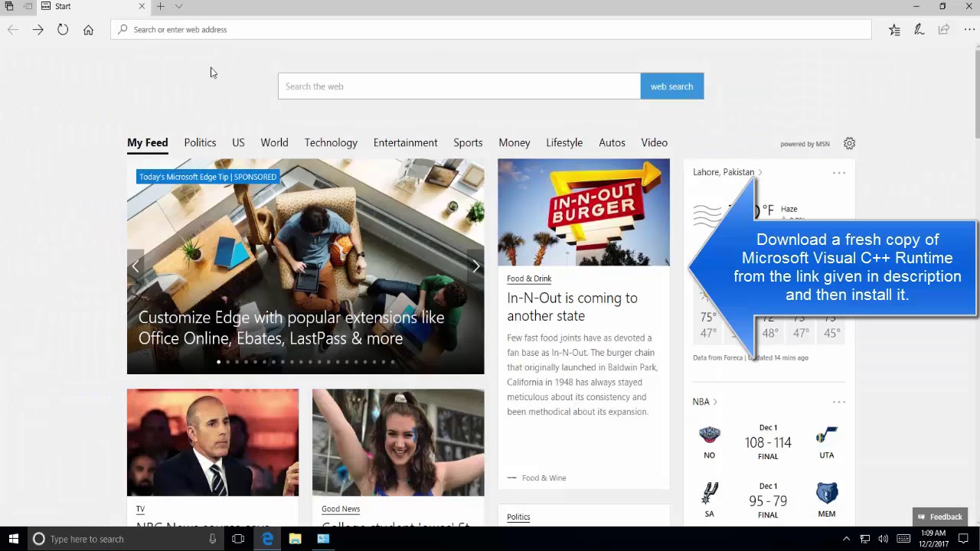Viewport: 980px width, 551px height.
Task: Open the SA vs MEM game score
Action: click(768, 500)
